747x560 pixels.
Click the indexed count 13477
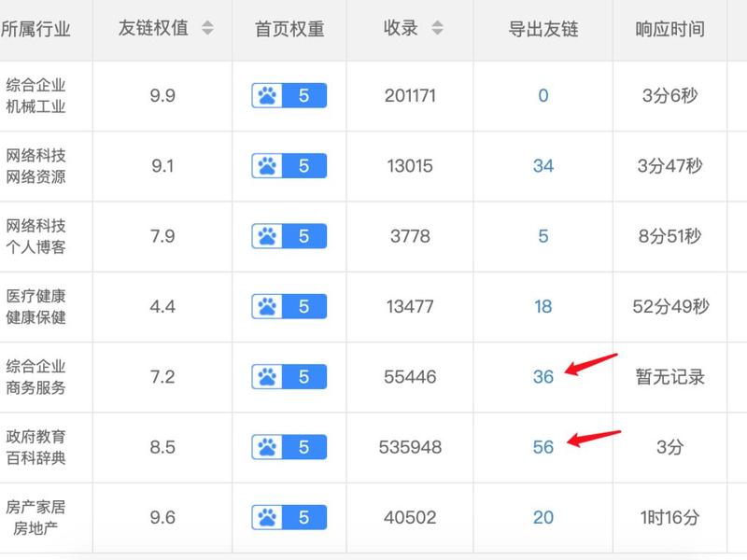tap(410, 306)
